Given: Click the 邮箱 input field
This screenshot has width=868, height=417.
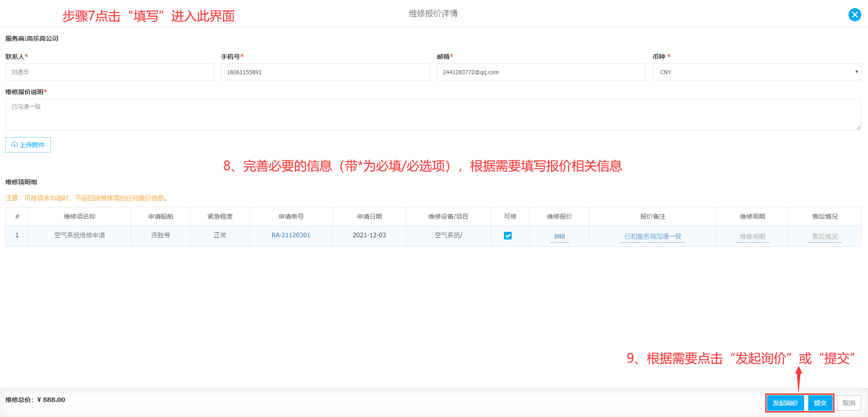Looking at the screenshot, I should coord(541,72).
